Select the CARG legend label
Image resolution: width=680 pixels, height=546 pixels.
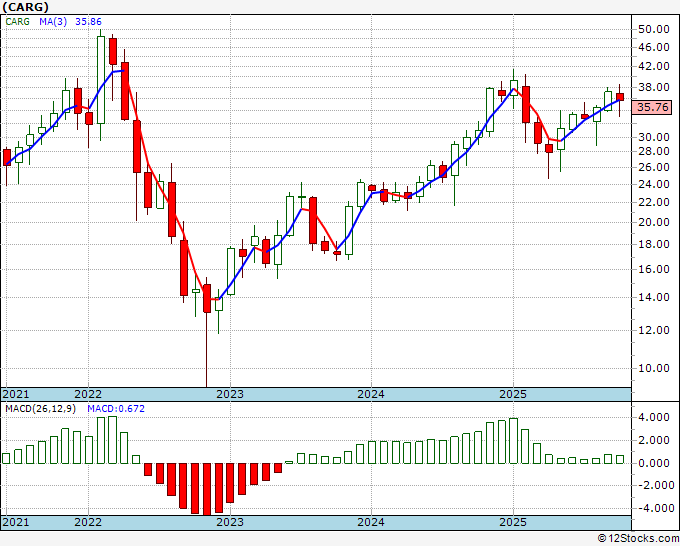[x=18, y=22]
